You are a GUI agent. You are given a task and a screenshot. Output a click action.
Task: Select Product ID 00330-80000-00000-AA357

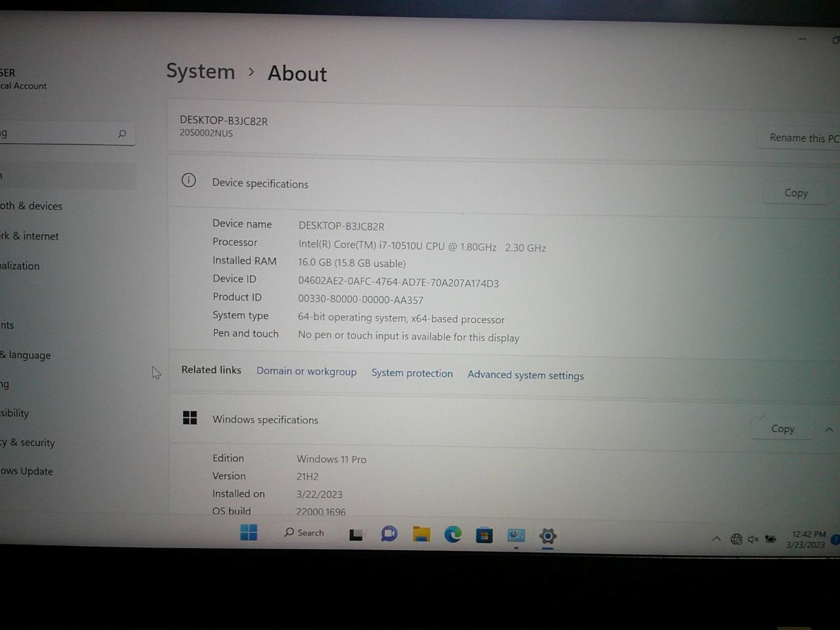360,299
